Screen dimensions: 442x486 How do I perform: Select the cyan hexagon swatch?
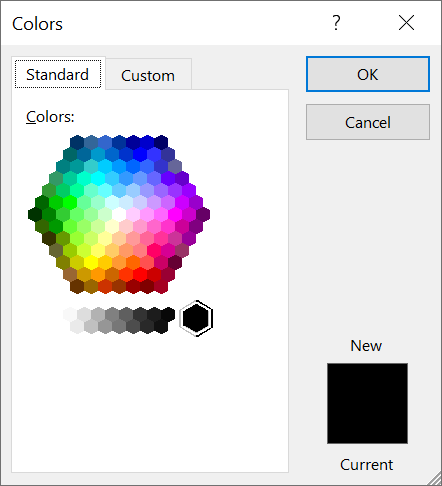pyautogui.click(x=98, y=178)
